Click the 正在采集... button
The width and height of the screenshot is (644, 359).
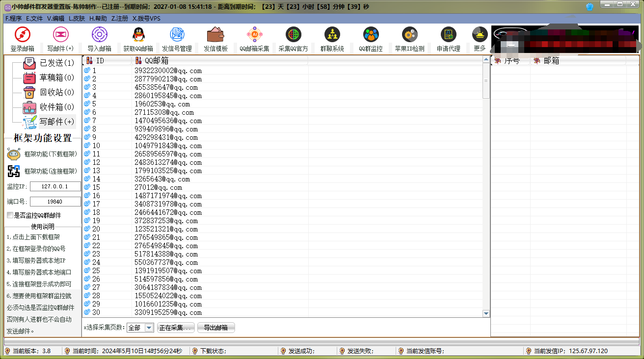pos(176,328)
